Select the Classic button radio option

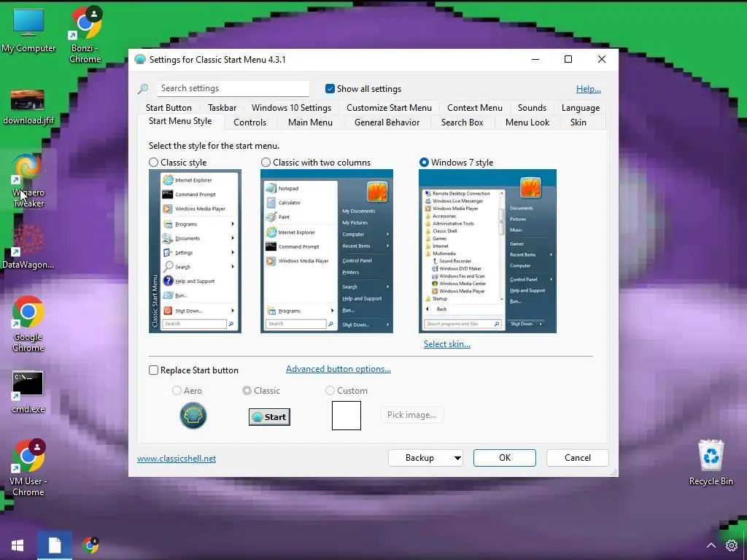pos(247,391)
